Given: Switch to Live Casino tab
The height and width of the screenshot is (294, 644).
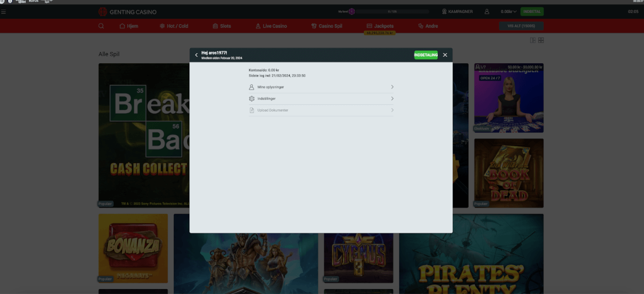Looking at the screenshot, I should [x=271, y=26].
